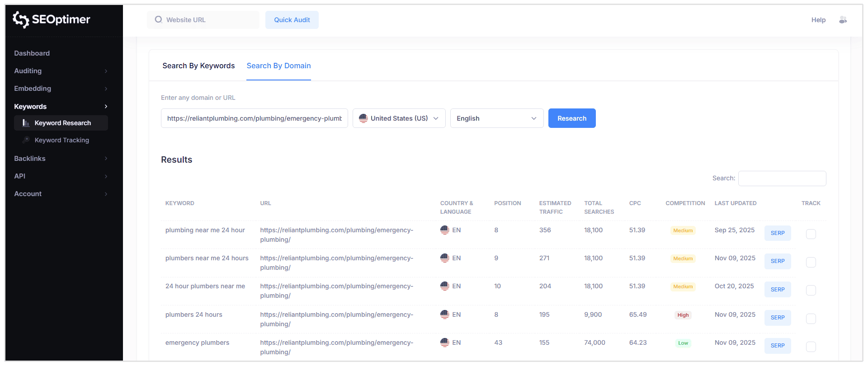The width and height of the screenshot is (868, 366).
Task: Click the user account icon
Action: pyautogui.click(x=843, y=20)
